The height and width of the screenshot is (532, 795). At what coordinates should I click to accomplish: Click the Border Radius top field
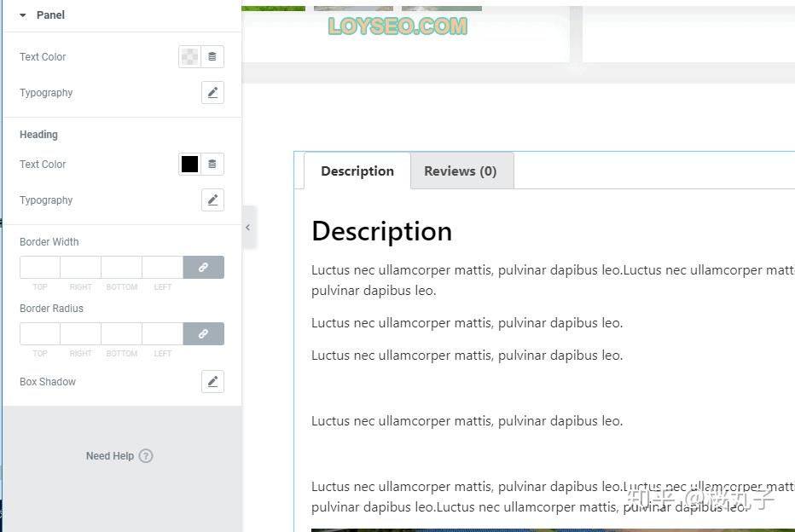point(40,334)
